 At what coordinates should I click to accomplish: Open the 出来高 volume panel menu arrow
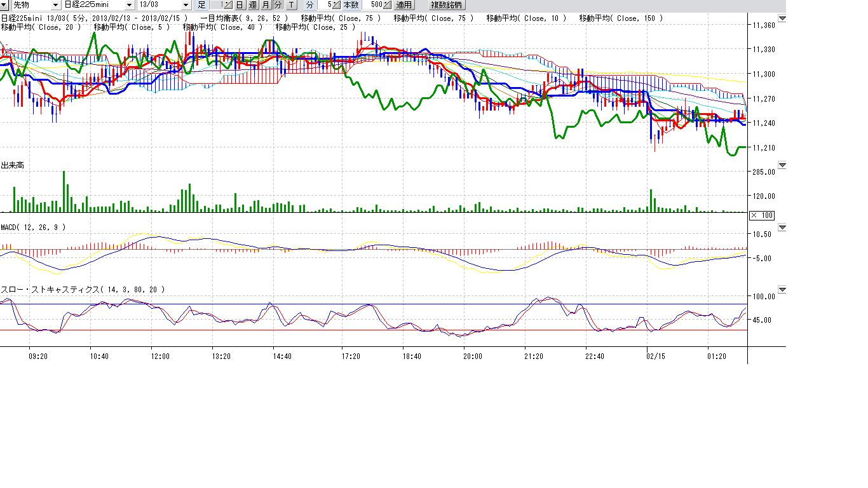point(782,165)
